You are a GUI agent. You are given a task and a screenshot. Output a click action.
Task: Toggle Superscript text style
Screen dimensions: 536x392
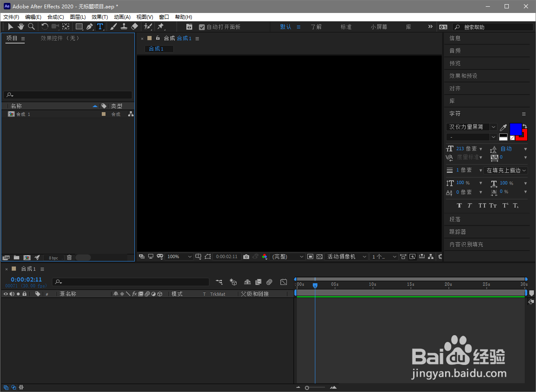click(505, 205)
